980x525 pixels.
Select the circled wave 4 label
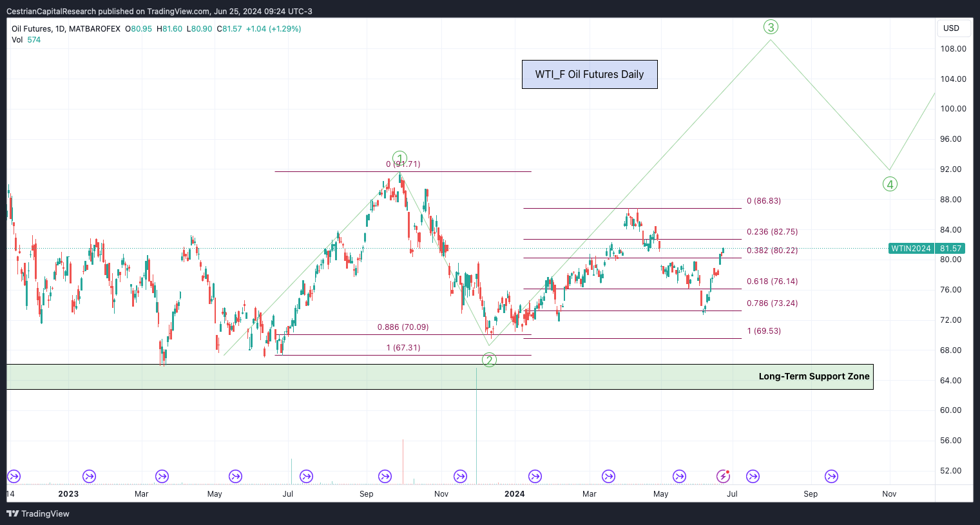(890, 185)
